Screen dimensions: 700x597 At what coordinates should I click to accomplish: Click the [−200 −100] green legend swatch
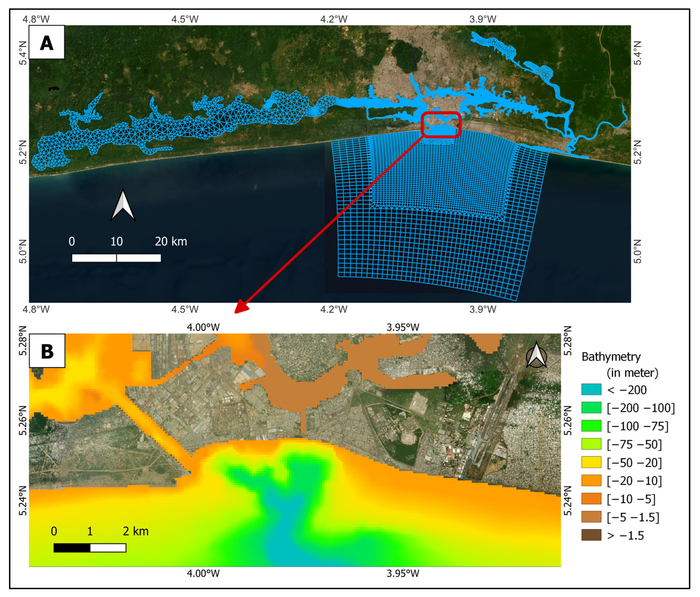(x=591, y=408)
